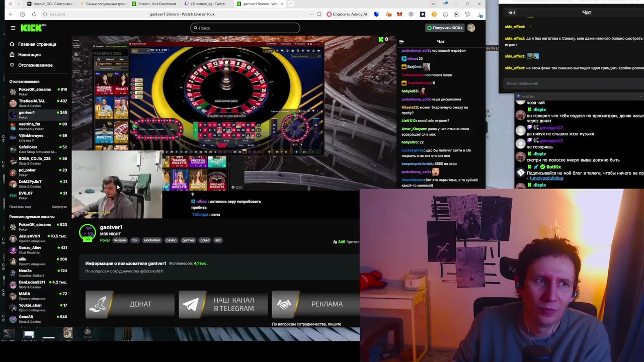This screenshot has height=362, width=644.
Task: Open osetrina_fm channel in sidebar
Action: coord(38,126)
